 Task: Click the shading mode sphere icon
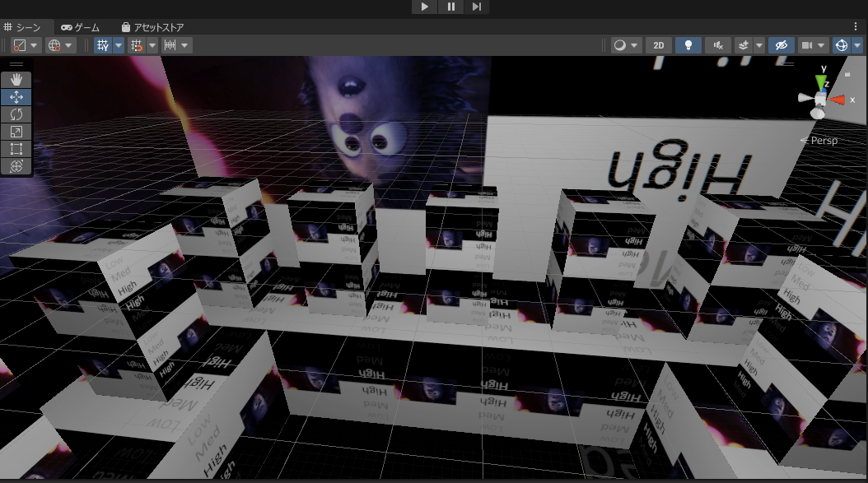620,45
